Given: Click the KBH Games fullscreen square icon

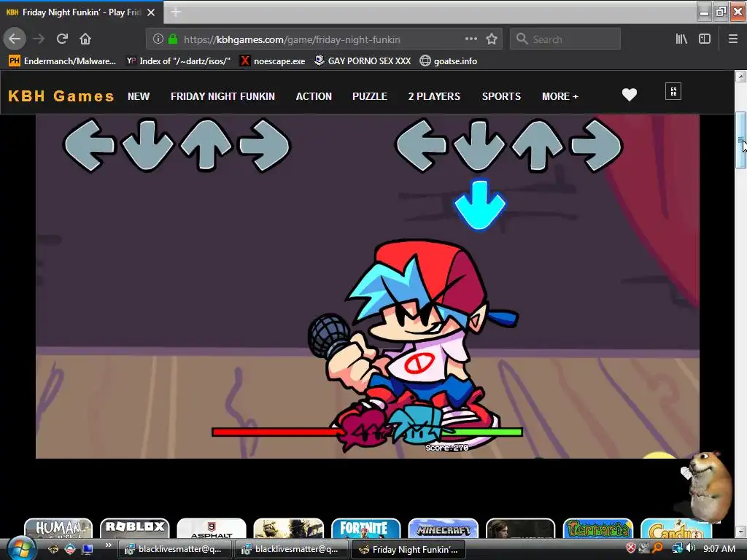Looking at the screenshot, I should tap(673, 91).
